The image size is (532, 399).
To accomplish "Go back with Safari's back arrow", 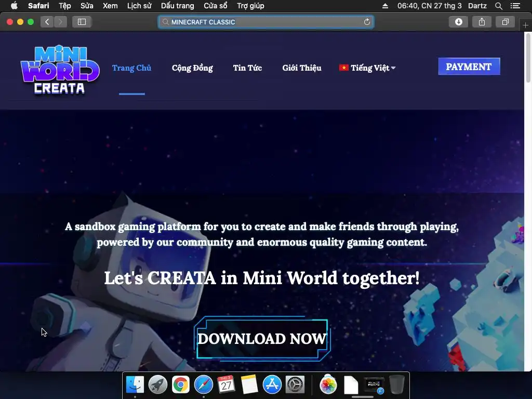I will [47, 22].
